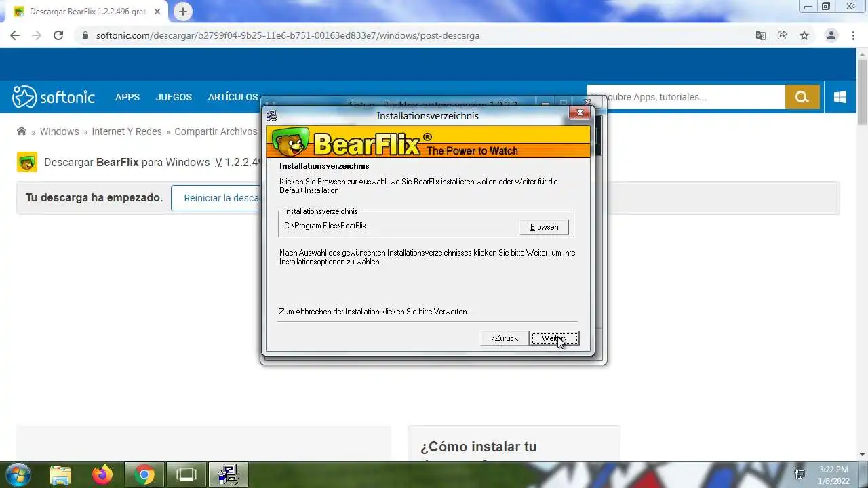Open the Windows Start menu
The image size is (868, 488).
click(17, 474)
